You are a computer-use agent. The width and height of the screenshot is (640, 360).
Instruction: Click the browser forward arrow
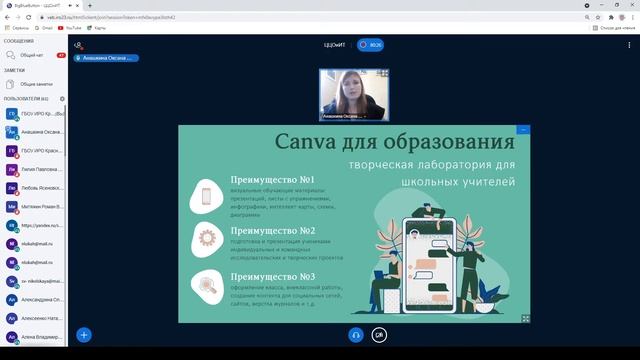click(18, 18)
